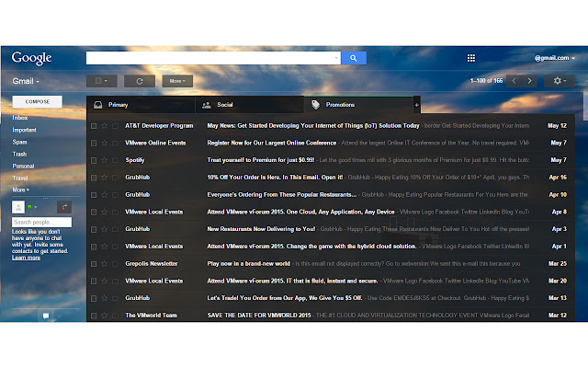588x368 pixels.
Task: Refresh the inbox with the reload icon
Action: coord(140,81)
